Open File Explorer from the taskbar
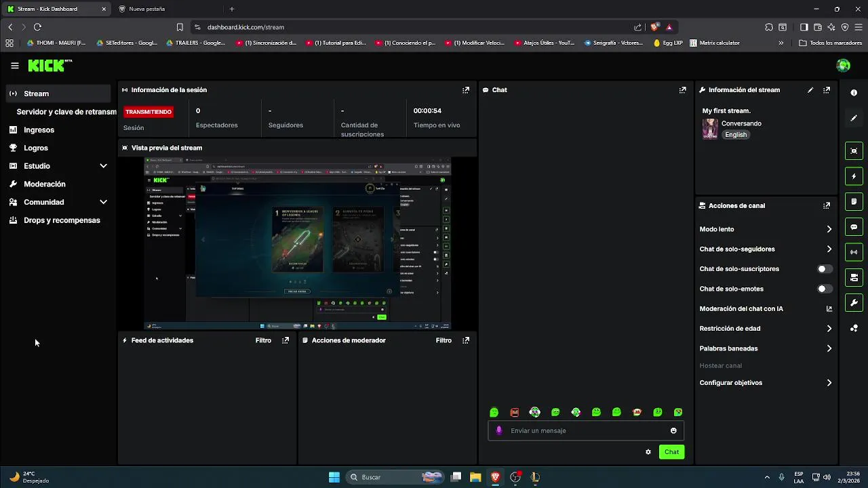This screenshot has height=488, width=868. coord(475,477)
